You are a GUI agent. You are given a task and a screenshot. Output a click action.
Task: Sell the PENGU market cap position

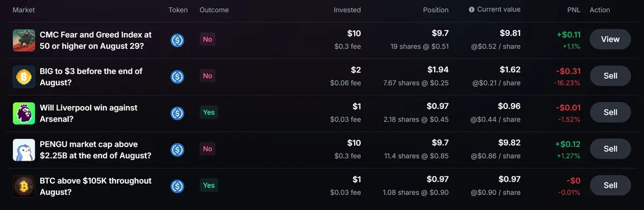610,148
